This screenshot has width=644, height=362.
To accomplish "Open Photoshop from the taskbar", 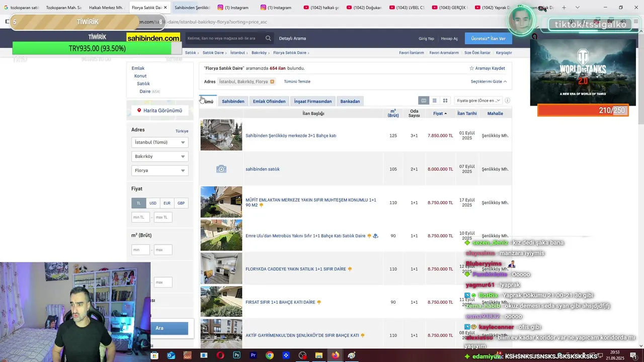I will click(236, 355).
